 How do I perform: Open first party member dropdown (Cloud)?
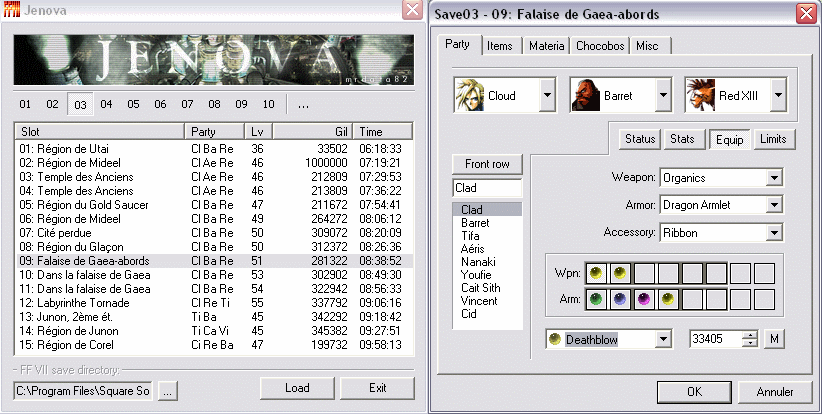point(547,95)
